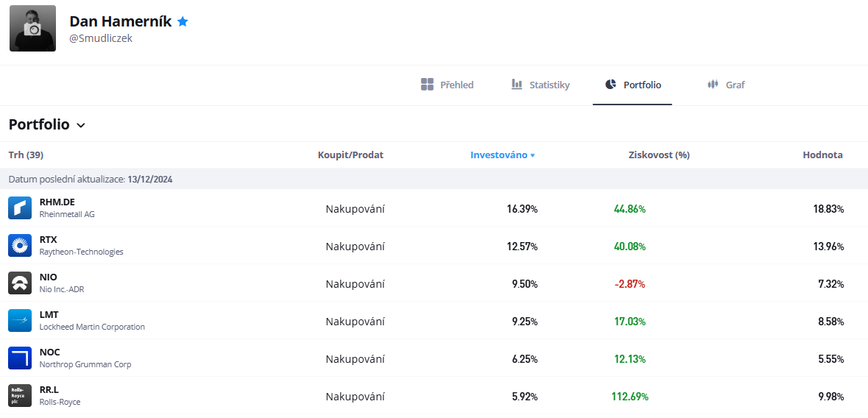Open Dan Hamerník's profile avatar photo
868x418 pixels.
[x=32, y=28]
